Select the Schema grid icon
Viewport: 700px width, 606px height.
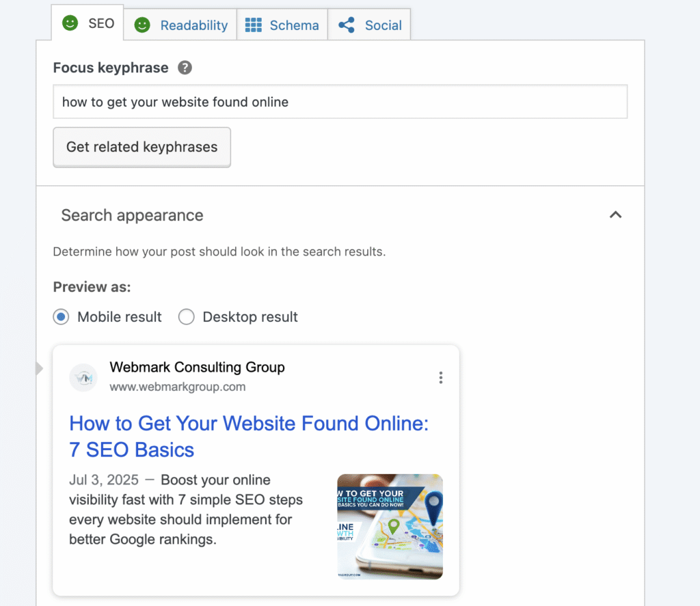point(254,25)
